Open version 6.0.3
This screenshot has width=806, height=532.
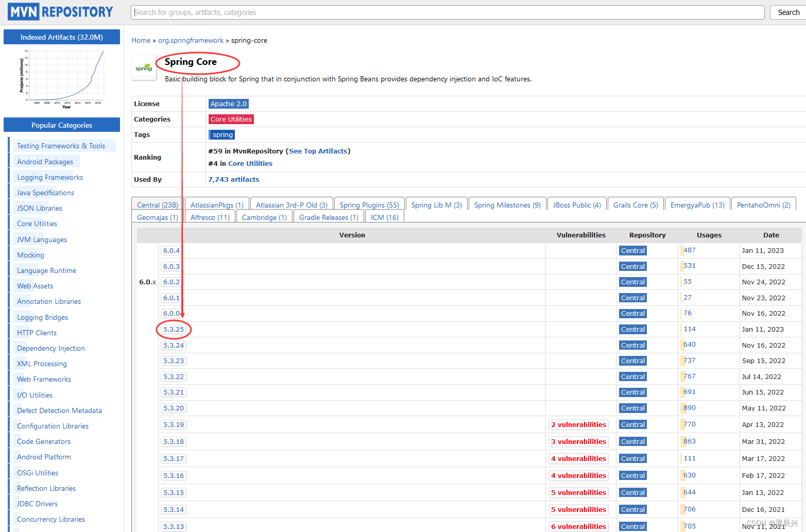pos(172,266)
